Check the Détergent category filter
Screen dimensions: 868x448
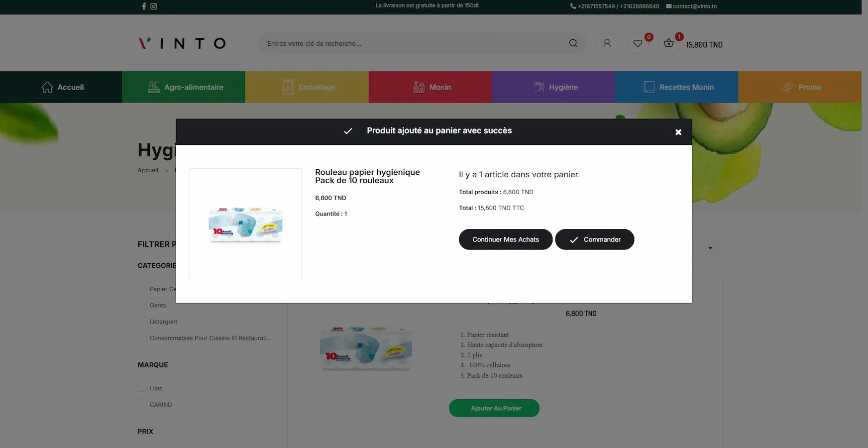tap(142, 321)
